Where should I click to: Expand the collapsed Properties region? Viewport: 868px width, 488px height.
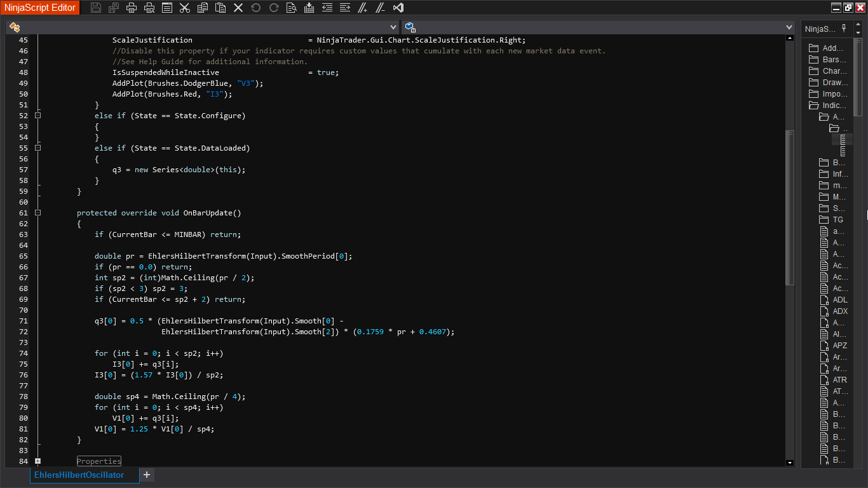pos(38,461)
